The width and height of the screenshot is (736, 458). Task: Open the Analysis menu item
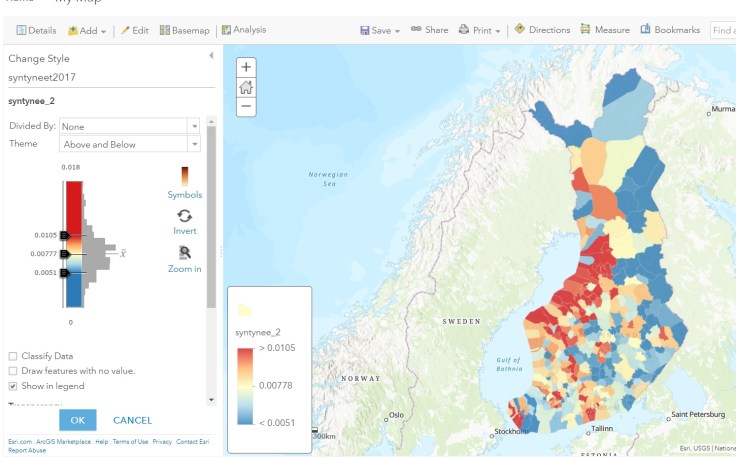[x=243, y=30]
